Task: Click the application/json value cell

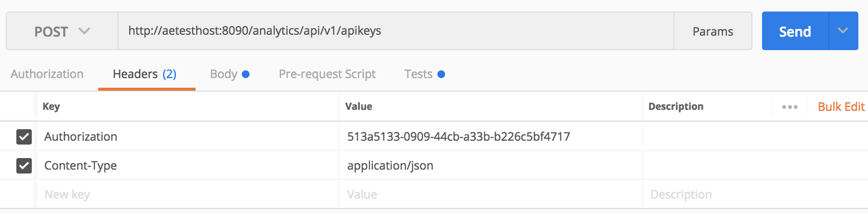Action: 491,165
